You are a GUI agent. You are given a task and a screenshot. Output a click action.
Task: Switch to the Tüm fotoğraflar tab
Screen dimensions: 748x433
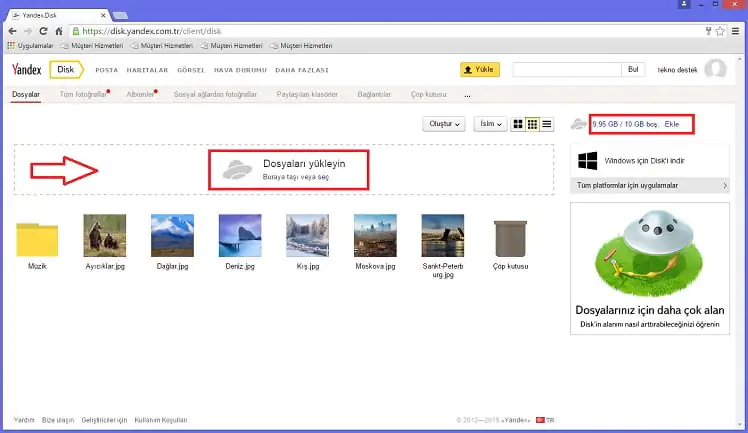click(83, 94)
